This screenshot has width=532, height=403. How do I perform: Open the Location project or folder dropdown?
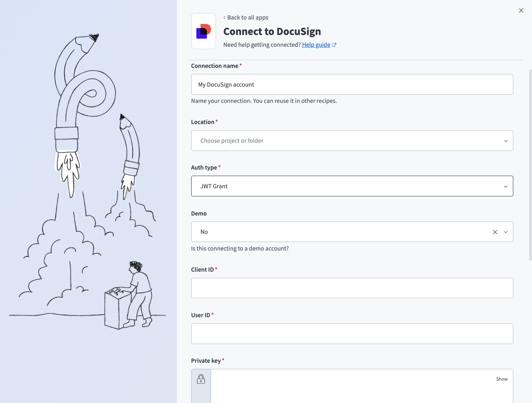pos(352,141)
